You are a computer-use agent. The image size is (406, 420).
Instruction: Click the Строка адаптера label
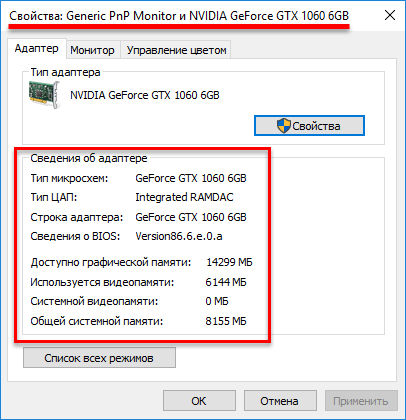click(x=77, y=217)
